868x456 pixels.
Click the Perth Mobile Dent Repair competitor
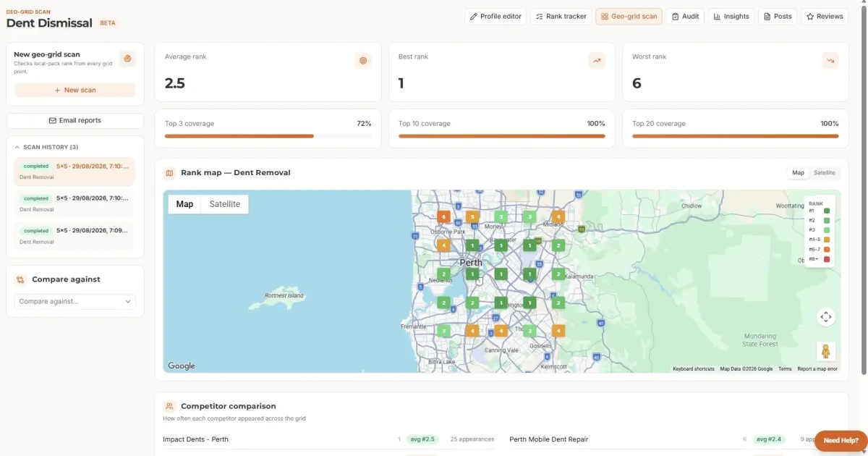[549, 439]
